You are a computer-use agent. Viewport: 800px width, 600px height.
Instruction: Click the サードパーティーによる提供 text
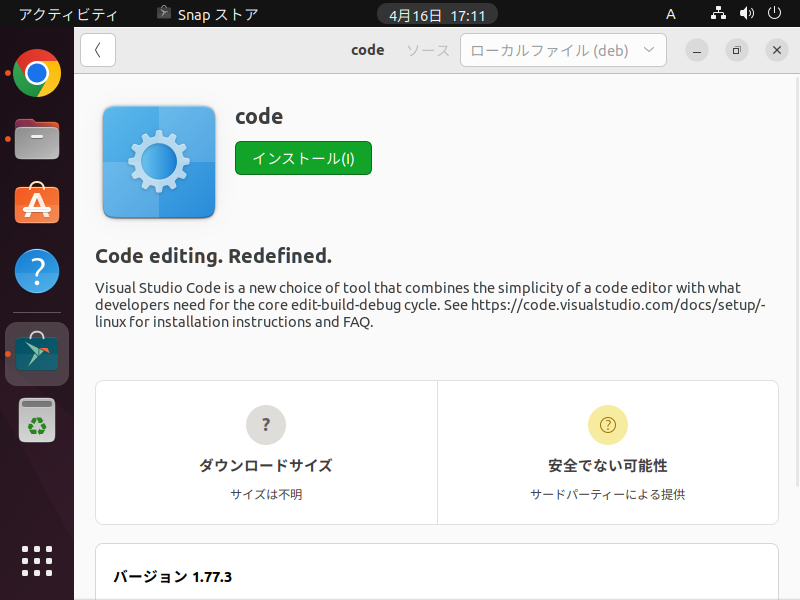[608, 494]
